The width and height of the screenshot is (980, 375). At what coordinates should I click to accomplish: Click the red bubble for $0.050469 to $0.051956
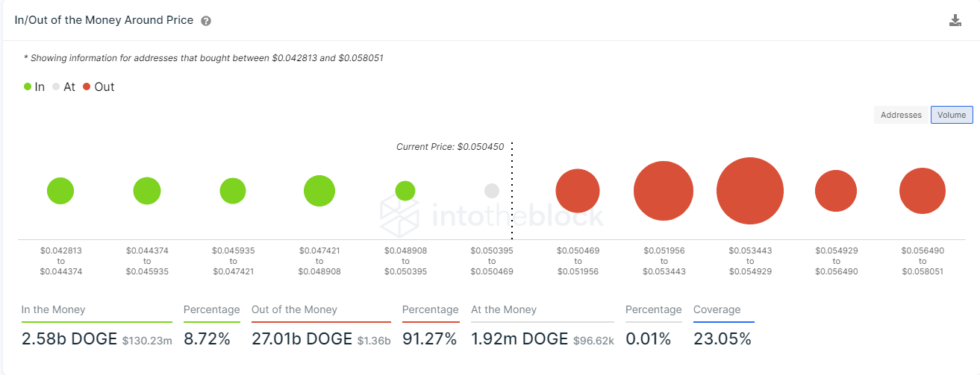578,191
